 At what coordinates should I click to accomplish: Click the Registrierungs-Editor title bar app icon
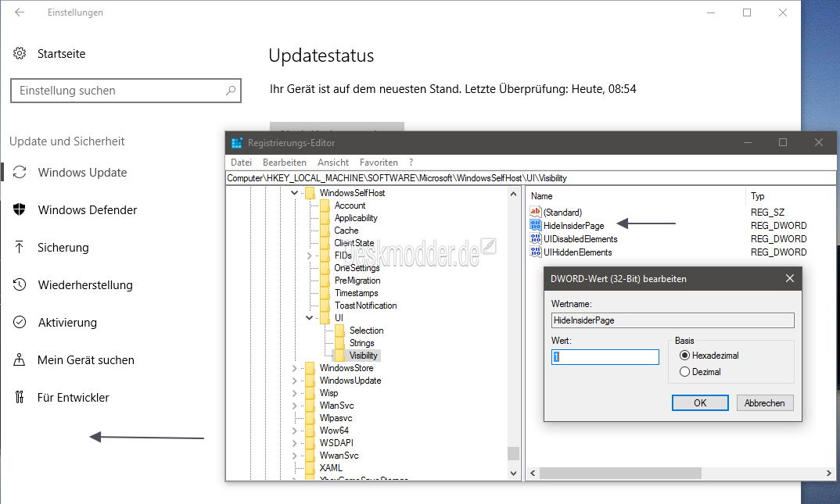[237, 143]
